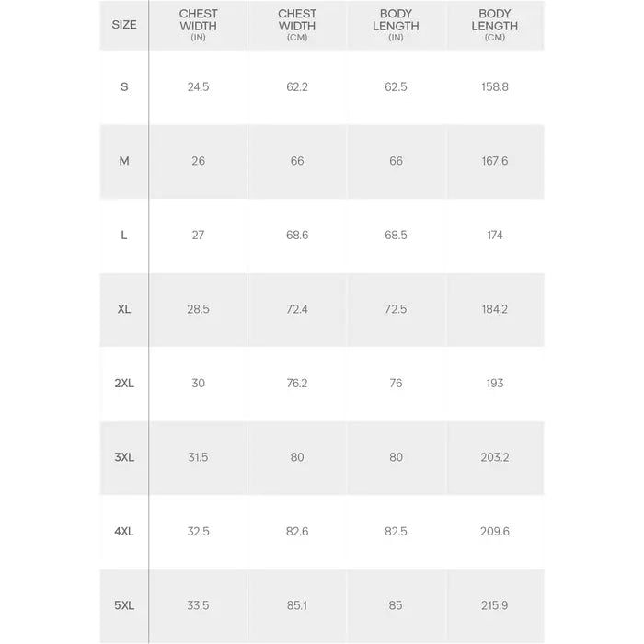
Task: Click the 167.6 body length value
Action: (x=495, y=161)
